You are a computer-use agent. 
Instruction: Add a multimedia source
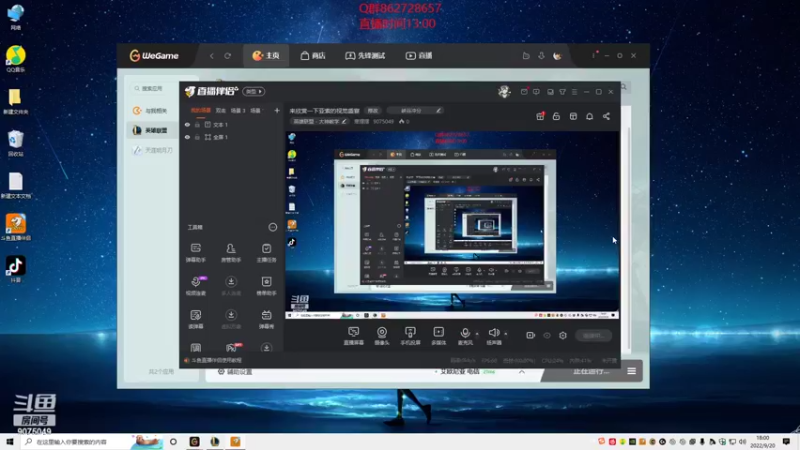pyautogui.click(x=438, y=336)
